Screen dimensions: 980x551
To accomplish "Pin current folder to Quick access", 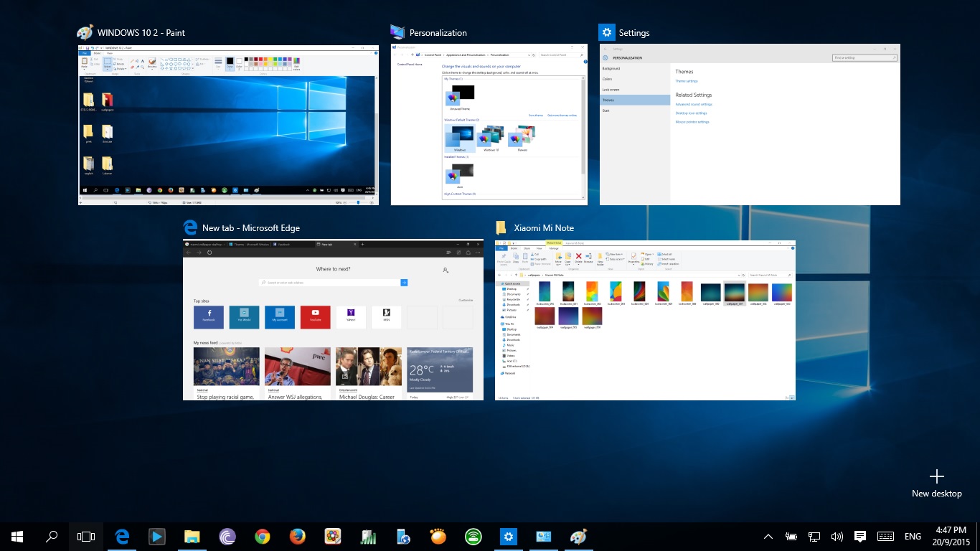I will 503,259.
